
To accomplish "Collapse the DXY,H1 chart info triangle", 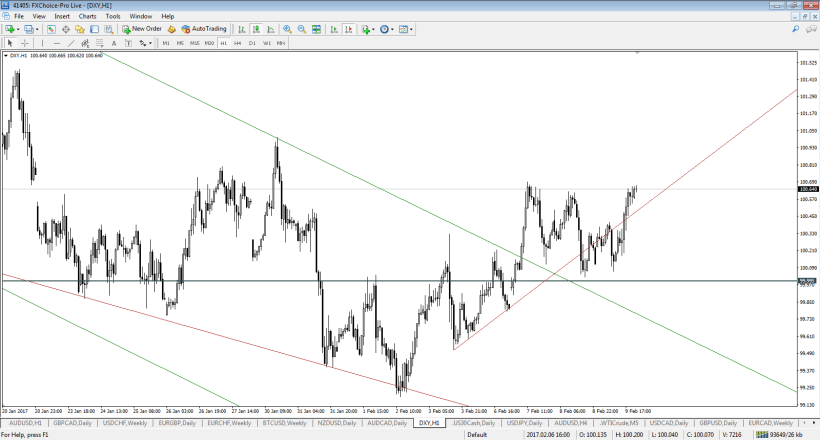I will click(6, 55).
